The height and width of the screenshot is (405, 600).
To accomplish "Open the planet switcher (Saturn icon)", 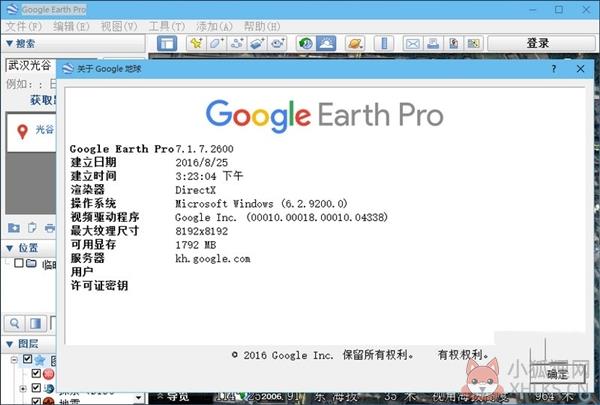I will point(355,44).
